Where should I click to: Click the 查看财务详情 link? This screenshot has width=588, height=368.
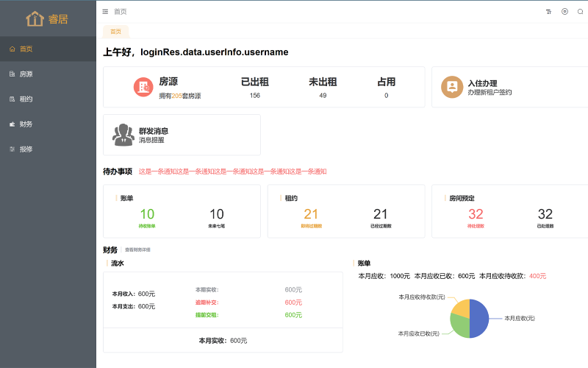[137, 250]
